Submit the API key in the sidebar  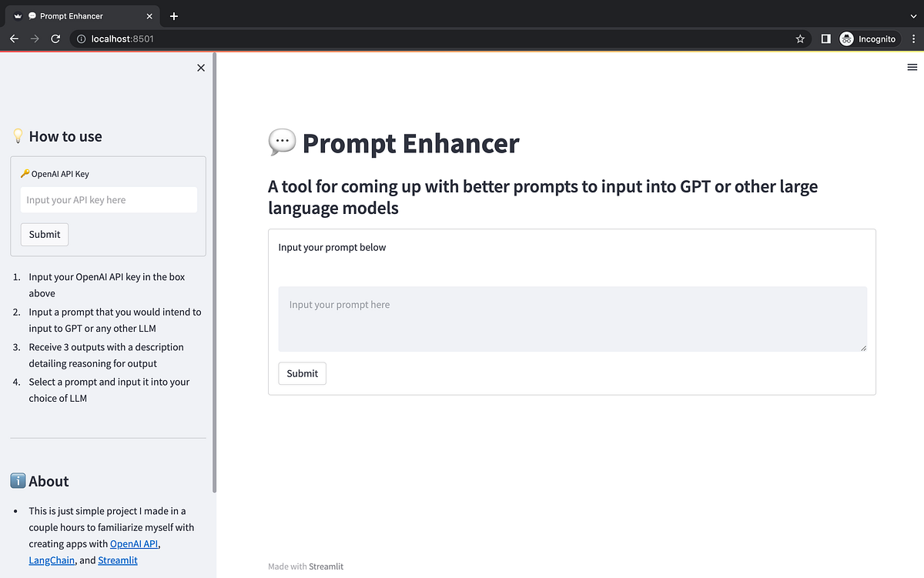pos(44,234)
